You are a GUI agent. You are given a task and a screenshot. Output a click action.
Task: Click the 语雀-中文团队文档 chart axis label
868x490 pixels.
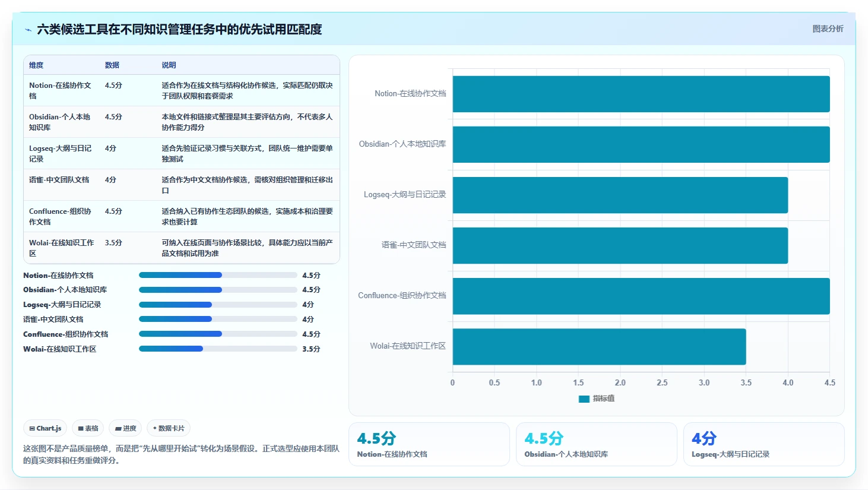(x=413, y=245)
